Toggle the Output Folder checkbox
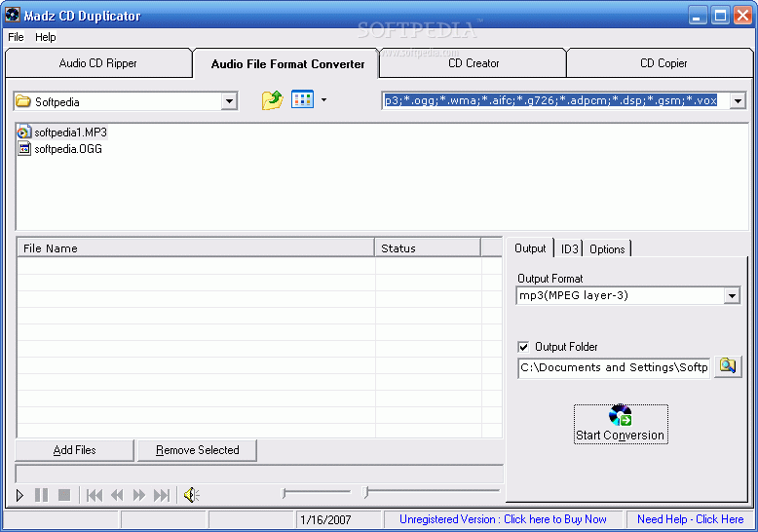 point(523,347)
